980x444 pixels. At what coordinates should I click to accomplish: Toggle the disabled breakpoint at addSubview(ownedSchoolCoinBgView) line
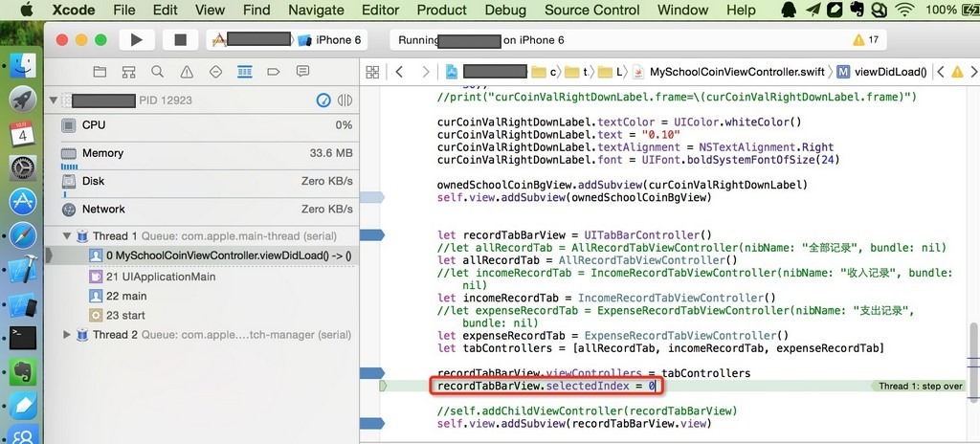(x=372, y=198)
